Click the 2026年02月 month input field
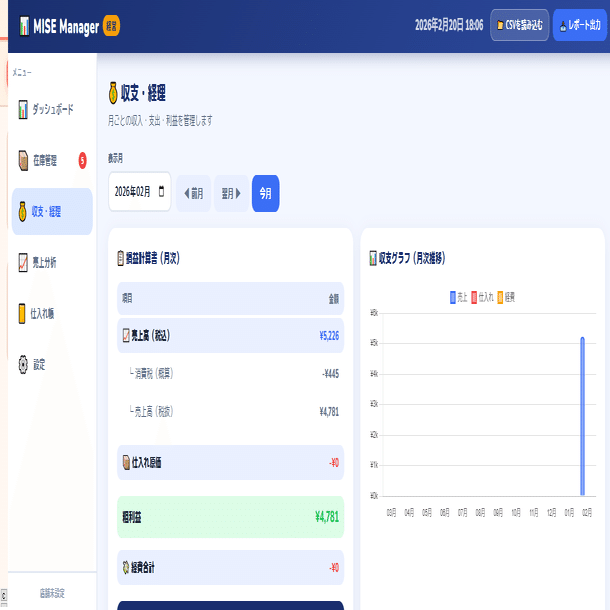 [x=139, y=192]
